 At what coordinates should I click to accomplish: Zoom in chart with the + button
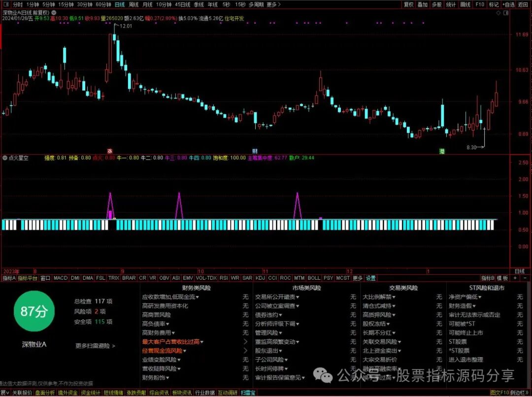[x=515, y=278]
